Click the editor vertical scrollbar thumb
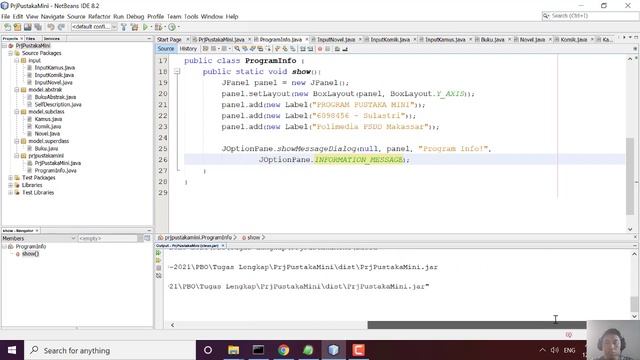 [630, 176]
